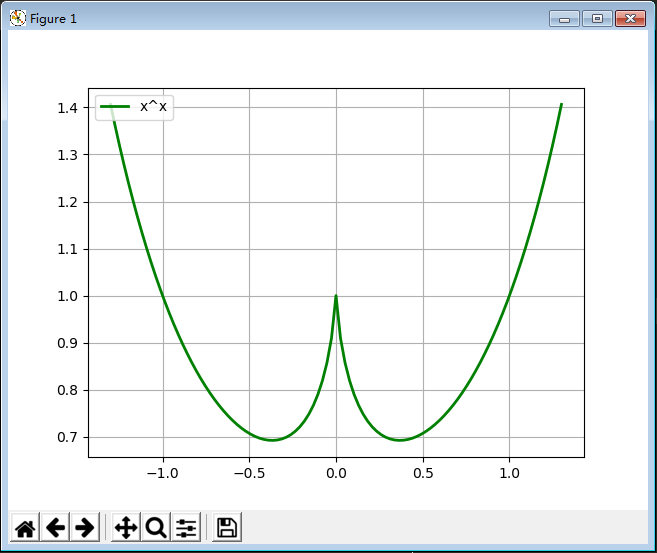Screen dimensions: 657x553
Task: Click the 1.0 x-axis tick label
Action: tap(510, 473)
